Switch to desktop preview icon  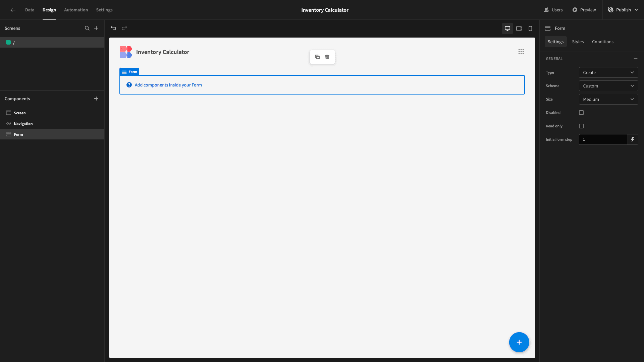point(507,28)
